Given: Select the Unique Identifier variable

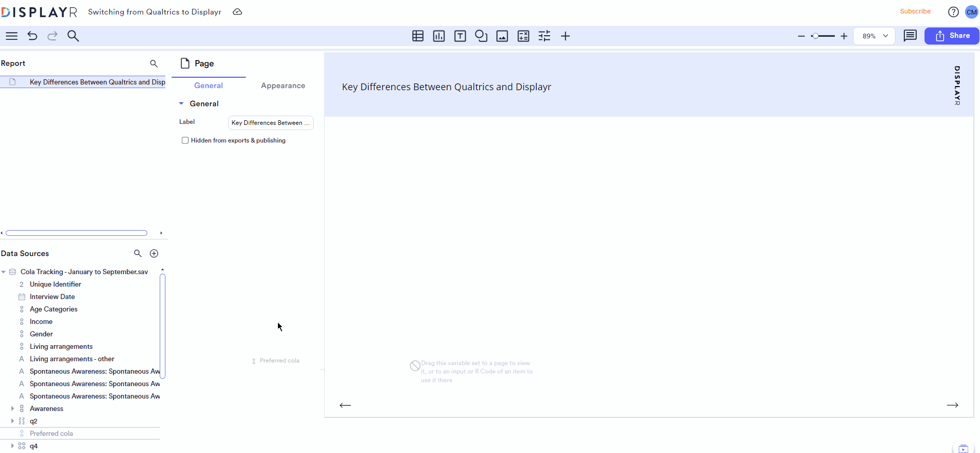Looking at the screenshot, I should (x=55, y=284).
